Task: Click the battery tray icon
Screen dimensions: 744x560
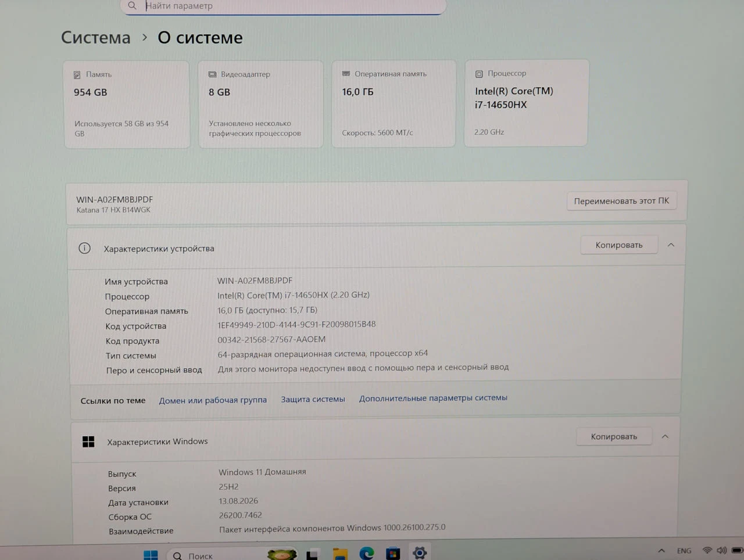Action: pyautogui.click(x=737, y=550)
